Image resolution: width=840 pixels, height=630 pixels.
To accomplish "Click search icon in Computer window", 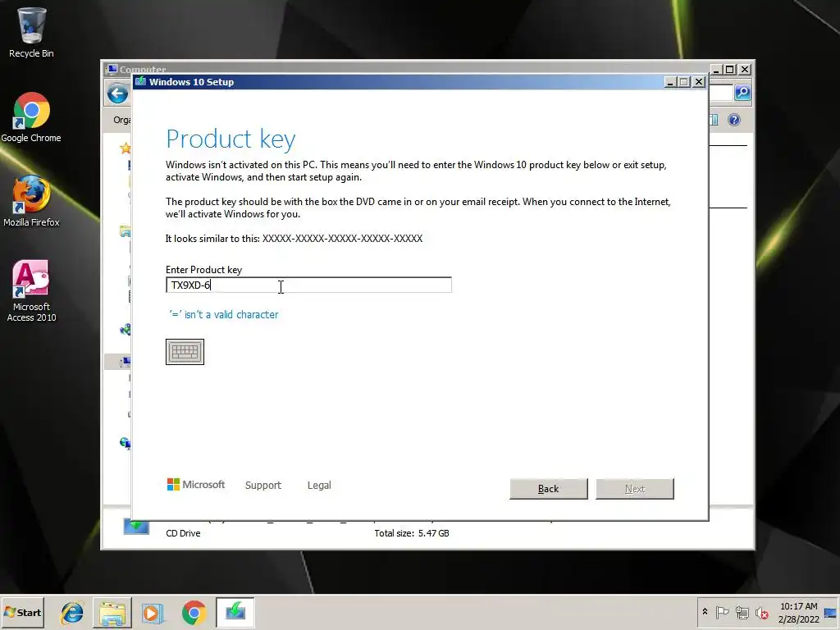I will click(742, 93).
